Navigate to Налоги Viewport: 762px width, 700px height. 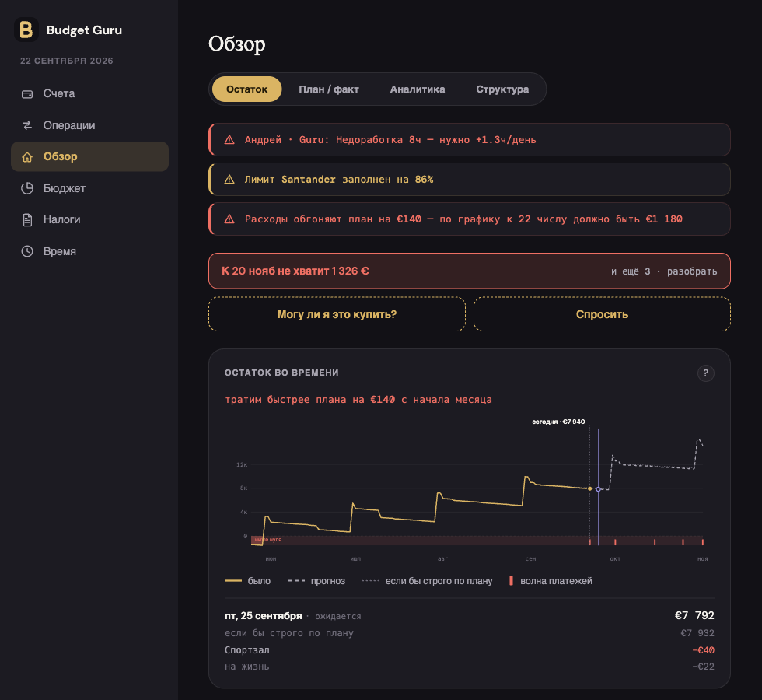pyautogui.click(x=90, y=219)
